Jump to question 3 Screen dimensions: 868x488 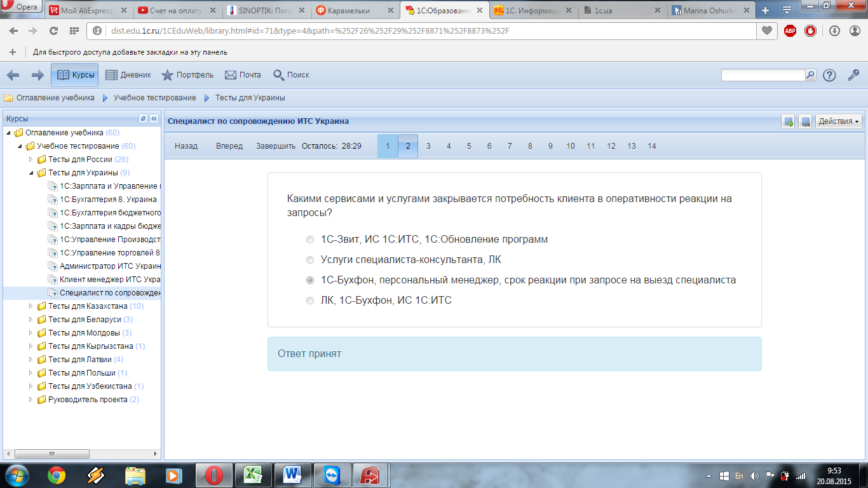(x=428, y=146)
